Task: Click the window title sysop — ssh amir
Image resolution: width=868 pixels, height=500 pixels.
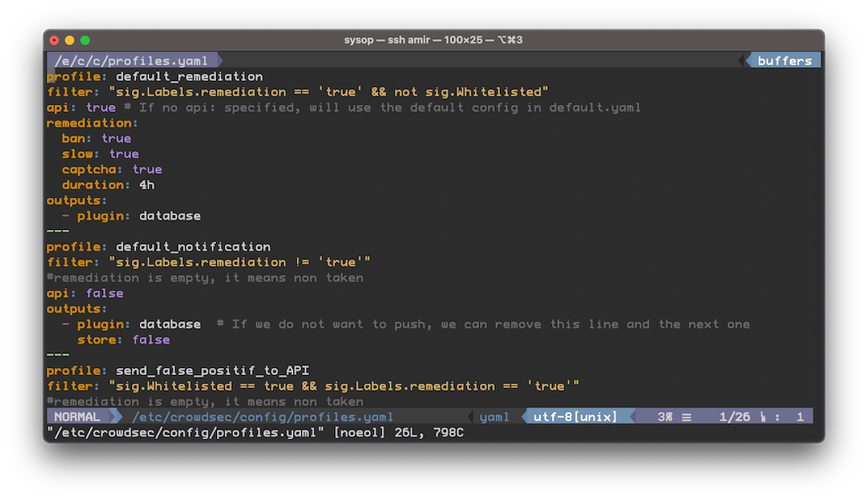Action: tap(387, 40)
